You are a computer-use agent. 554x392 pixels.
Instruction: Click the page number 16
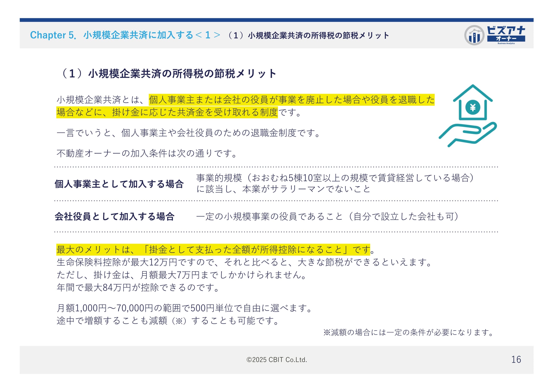(x=516, y=359)
